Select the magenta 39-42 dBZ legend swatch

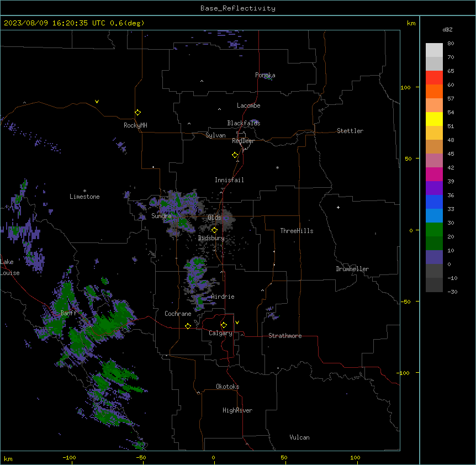pos(434,174)
